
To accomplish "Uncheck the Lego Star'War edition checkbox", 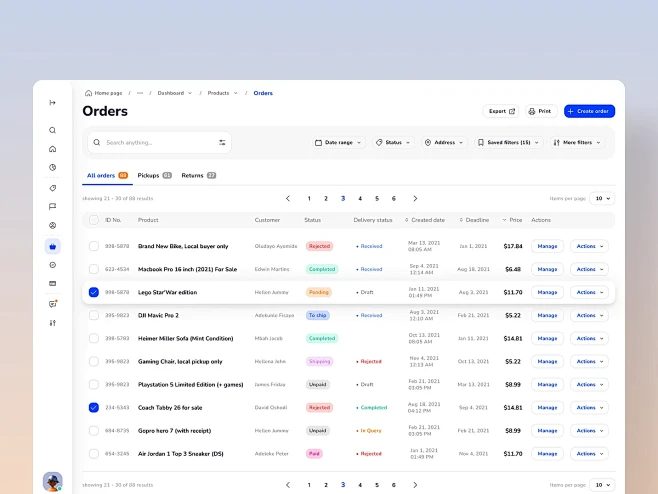I will [93, 292].
